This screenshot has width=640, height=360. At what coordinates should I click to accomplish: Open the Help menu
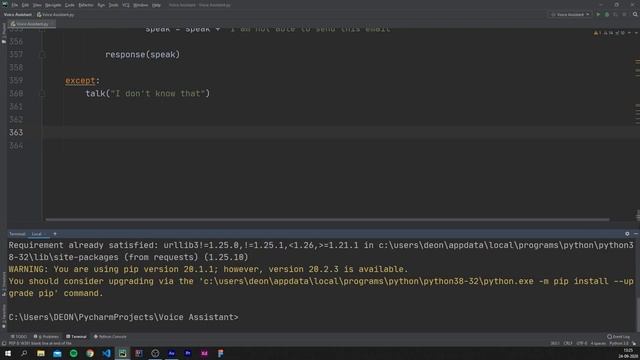coord(156,5)
